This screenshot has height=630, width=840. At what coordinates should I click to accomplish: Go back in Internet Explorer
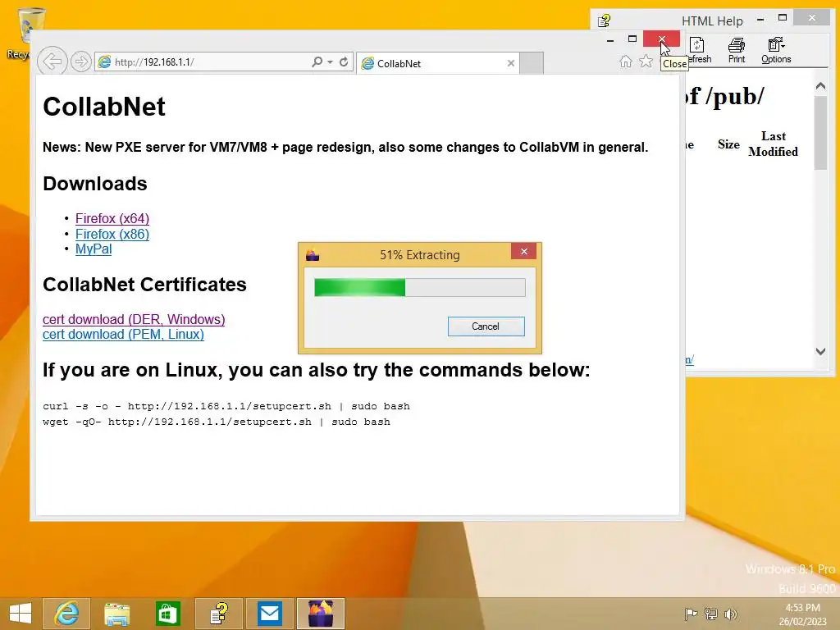tap(52, 62)
